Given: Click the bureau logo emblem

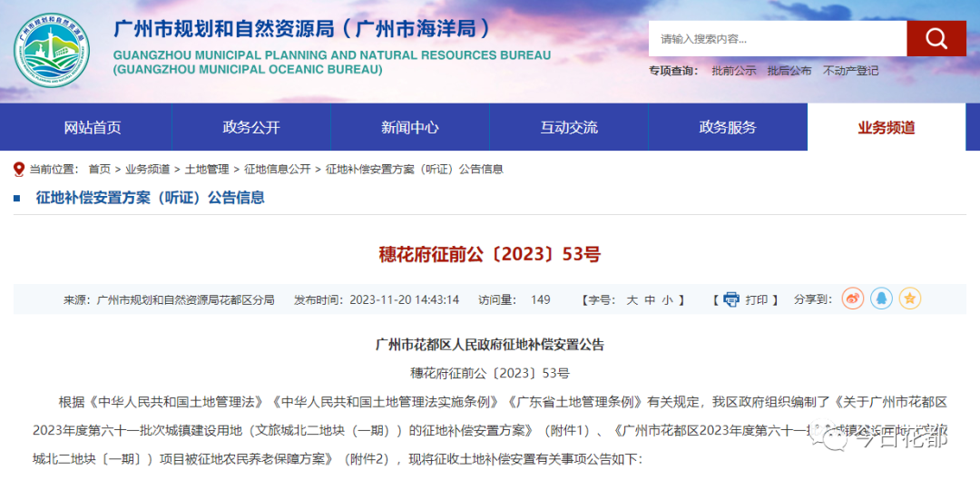Looking at the screenshot, I should 51,51.
